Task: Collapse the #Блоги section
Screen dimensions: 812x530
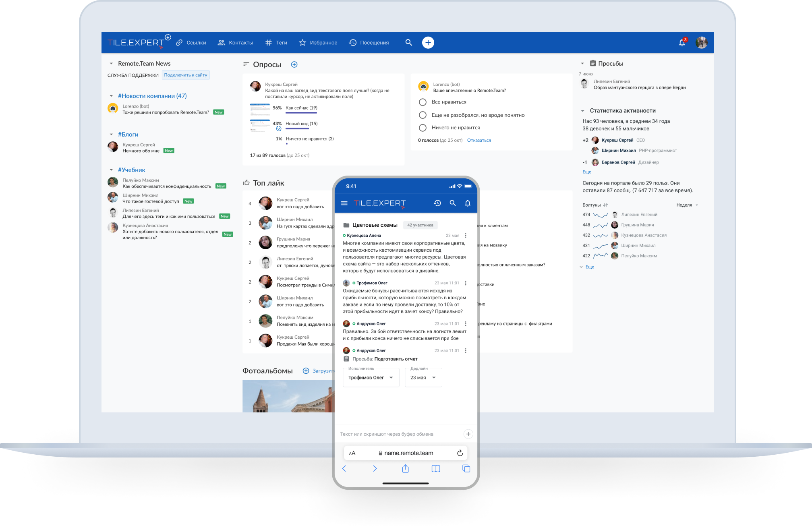Action: tap(112, 134)
